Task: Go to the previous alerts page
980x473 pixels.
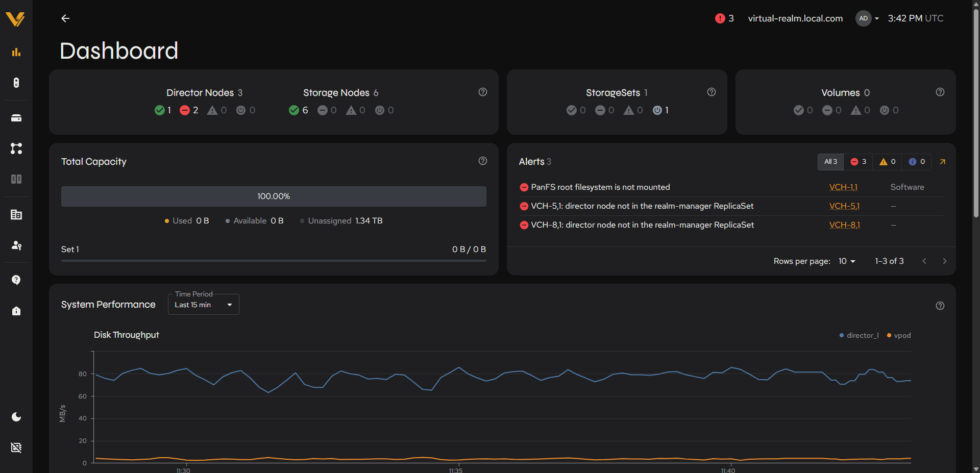Action: point(924,261)
